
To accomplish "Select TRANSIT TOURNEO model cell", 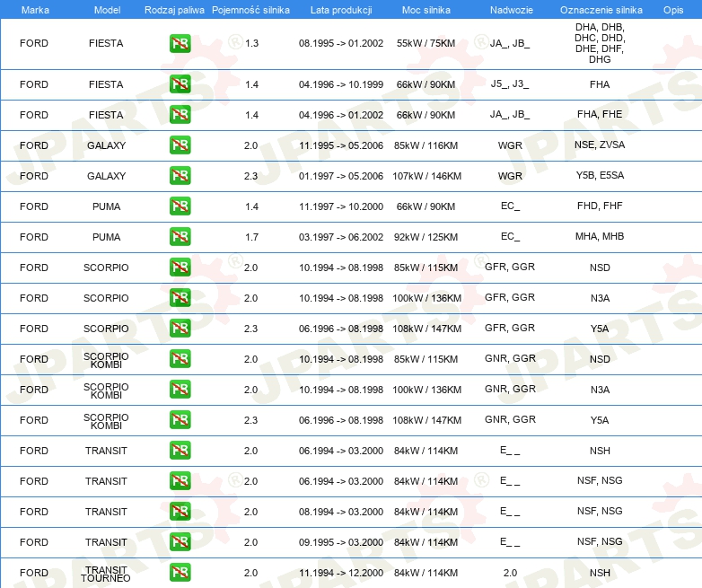I will coord(106,574).
